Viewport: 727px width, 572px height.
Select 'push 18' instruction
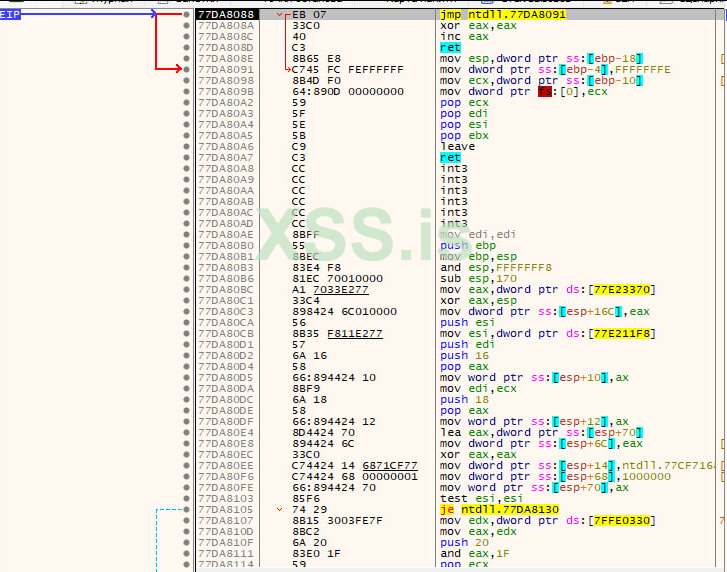464,400
